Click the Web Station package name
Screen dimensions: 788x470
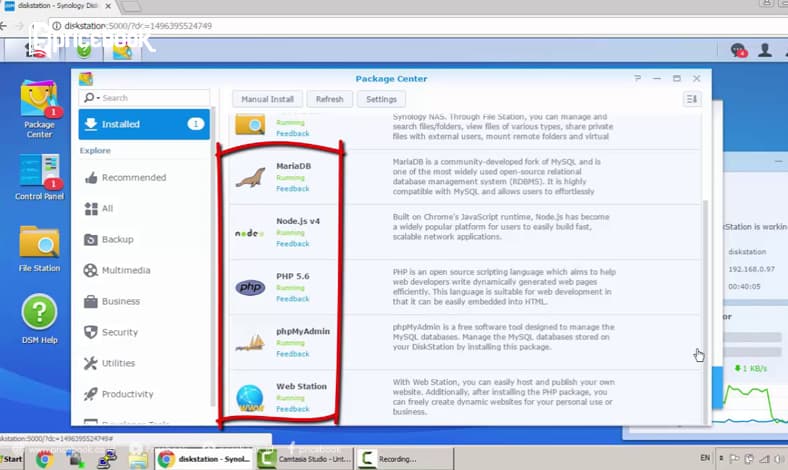point(302,386)
